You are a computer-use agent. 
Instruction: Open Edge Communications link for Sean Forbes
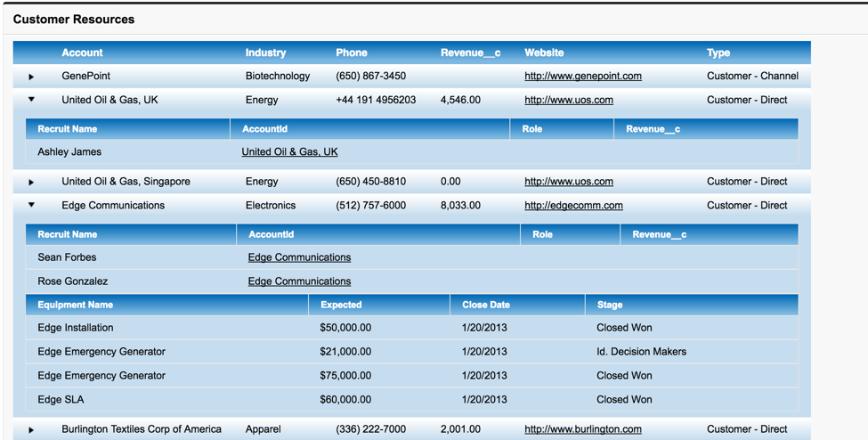pyautogui.click(x=299, y=257)
